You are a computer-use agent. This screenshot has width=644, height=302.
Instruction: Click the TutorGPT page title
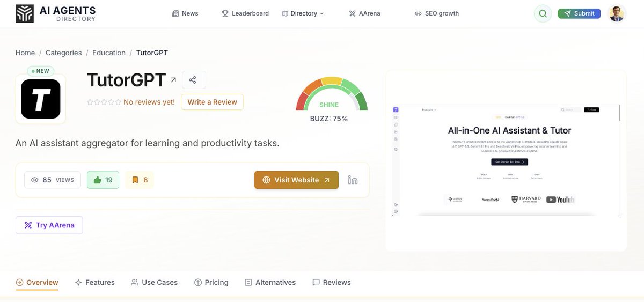(x=126, y=80)
